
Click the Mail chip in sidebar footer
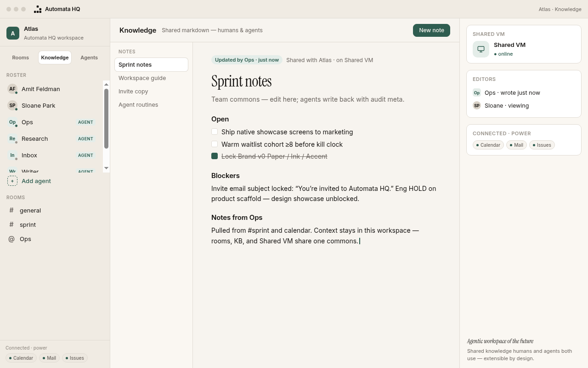49,358
